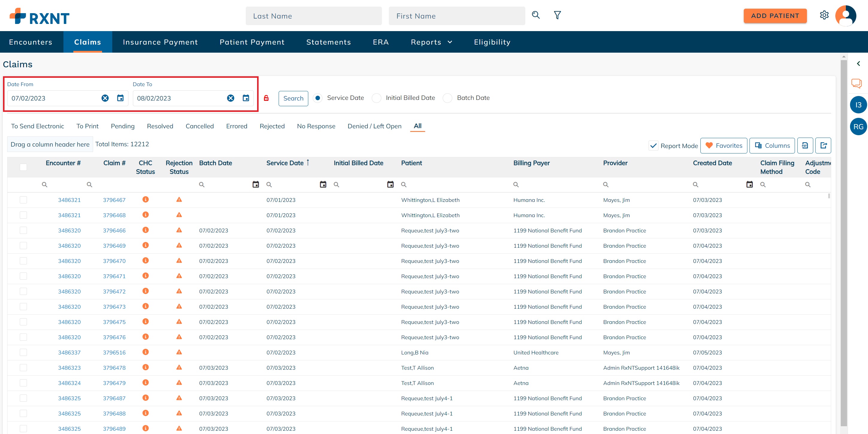Image resolution: width=868 pixels, height=434 pixels.
Task: Clear the Date From field
Action: [105, 98]
